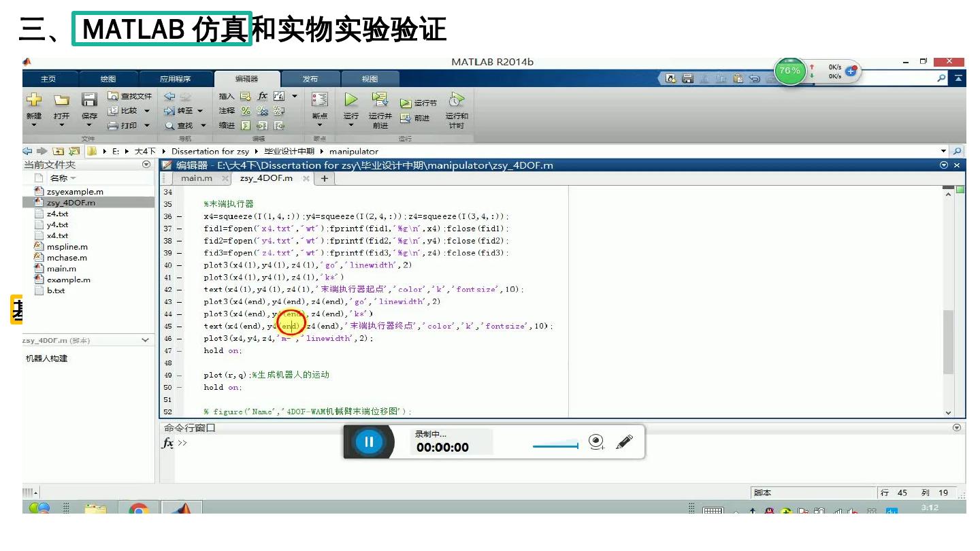This screenshot has height=551, width=980.
Task: Click the Find (查找) magnifier icon
Action: click(x=169, y=125)
